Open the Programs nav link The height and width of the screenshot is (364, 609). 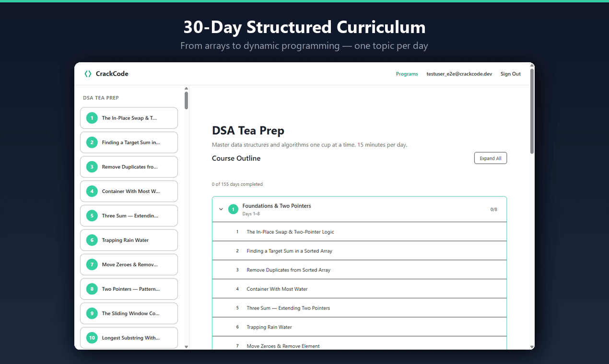(407, 74)
